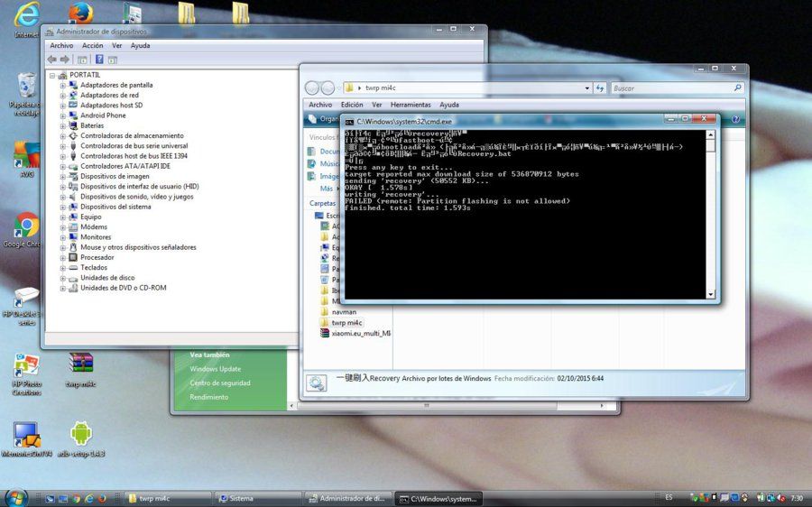This screenshot has height=507, width=812.
Task: Click the magnifier icon in Buscar box
Action: pyautogui.click(x=737, y=88)
